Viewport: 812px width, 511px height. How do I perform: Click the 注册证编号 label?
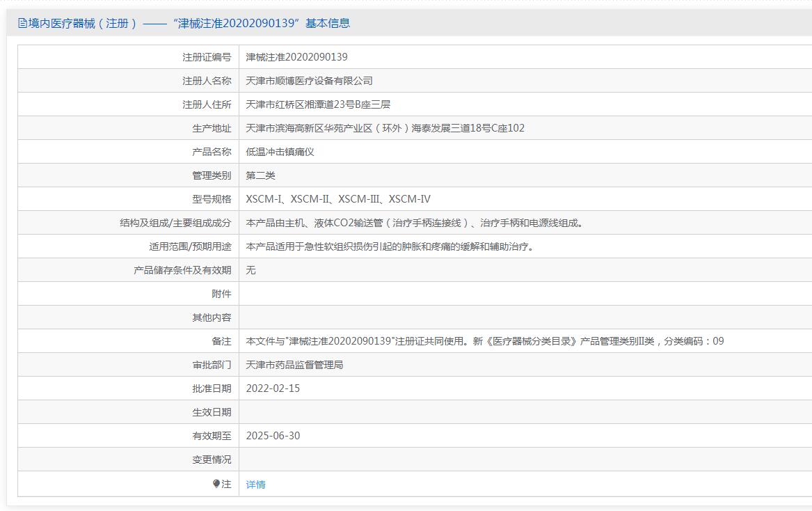[207, 57]
